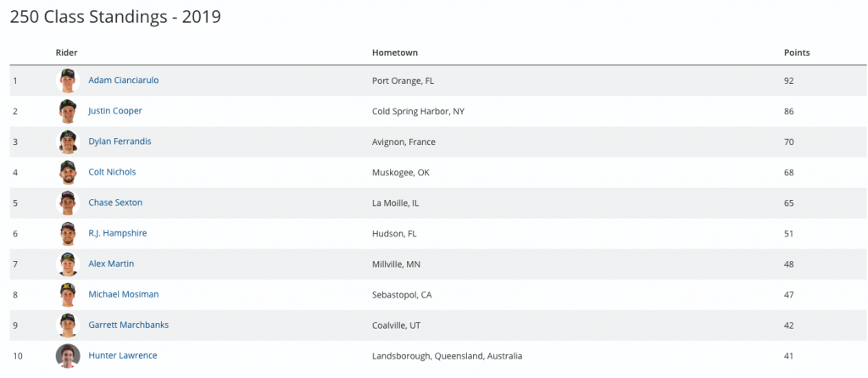Open Adam Cianciarulo's rider profile link
The width and height of the screenshot is (868, 378).
pos(123,81)
